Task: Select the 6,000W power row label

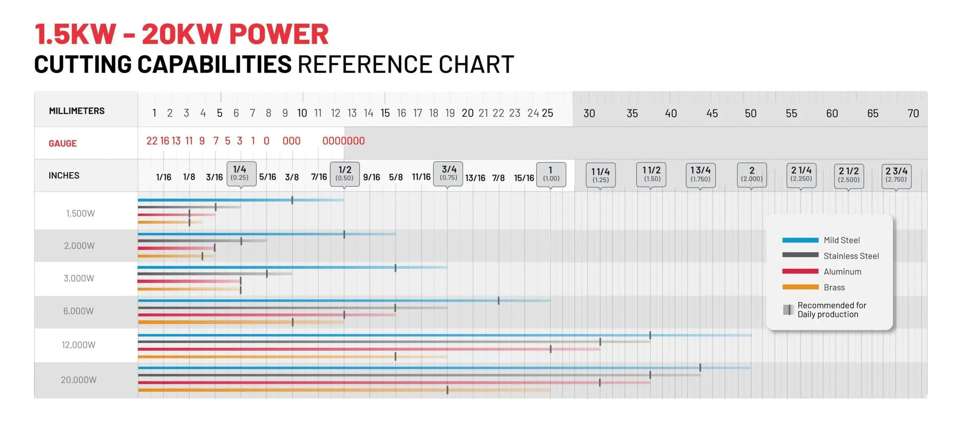Action: [x=78, y=311]
